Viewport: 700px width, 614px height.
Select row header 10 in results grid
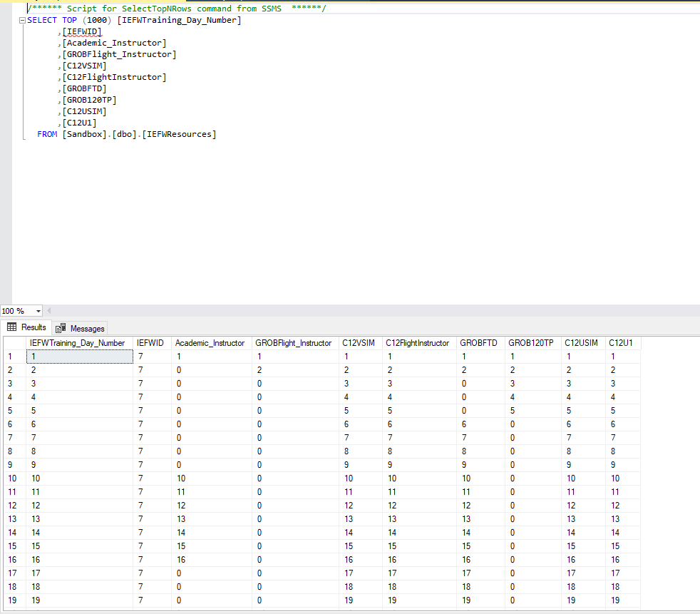tap(15, 479)
